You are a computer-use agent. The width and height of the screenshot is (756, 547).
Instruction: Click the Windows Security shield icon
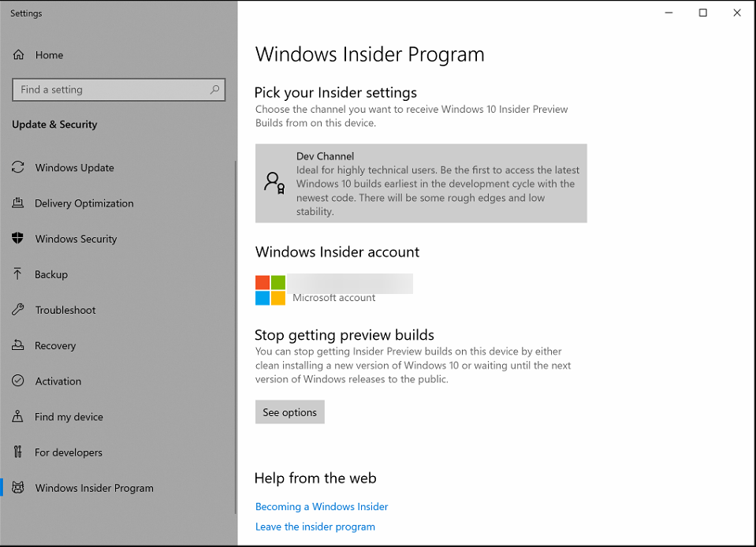tap(18, 238)
